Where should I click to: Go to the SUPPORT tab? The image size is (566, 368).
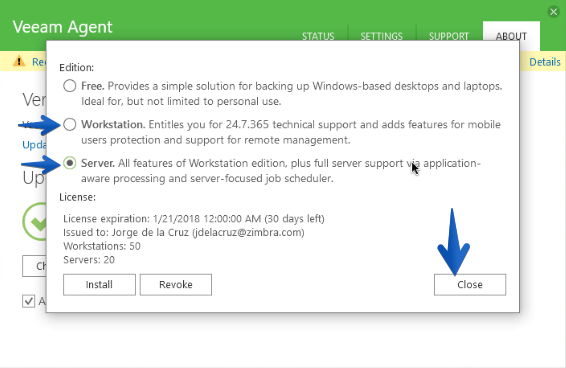tap(449, 36)
